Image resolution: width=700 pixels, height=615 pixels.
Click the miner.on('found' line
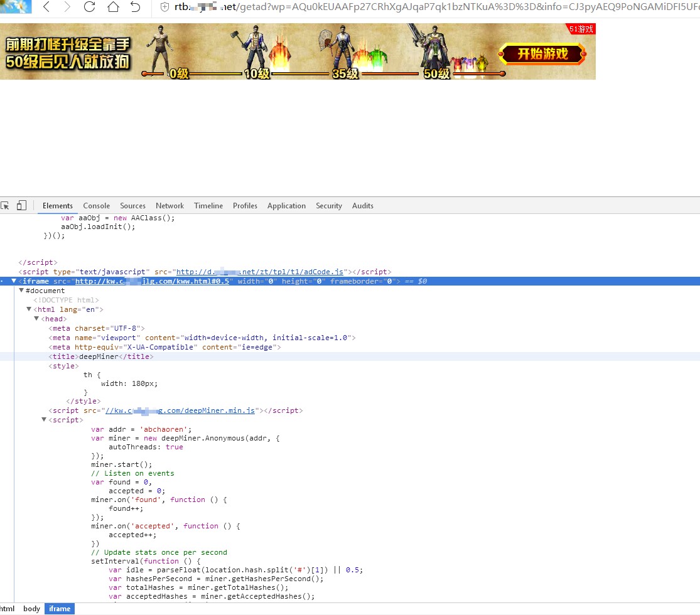pyautogui.click(x=159, y=500)
